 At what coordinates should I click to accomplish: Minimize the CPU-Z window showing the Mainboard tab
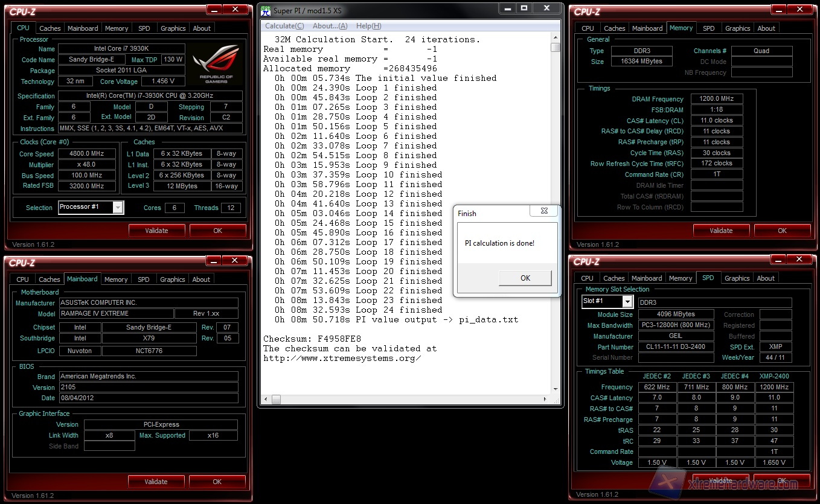(214, 260)
